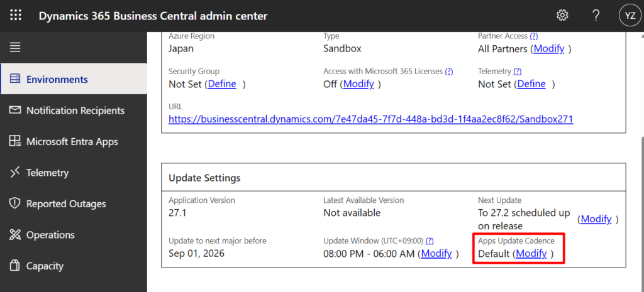
Task: Define the Security Group
Action: (x=222, y=84)
